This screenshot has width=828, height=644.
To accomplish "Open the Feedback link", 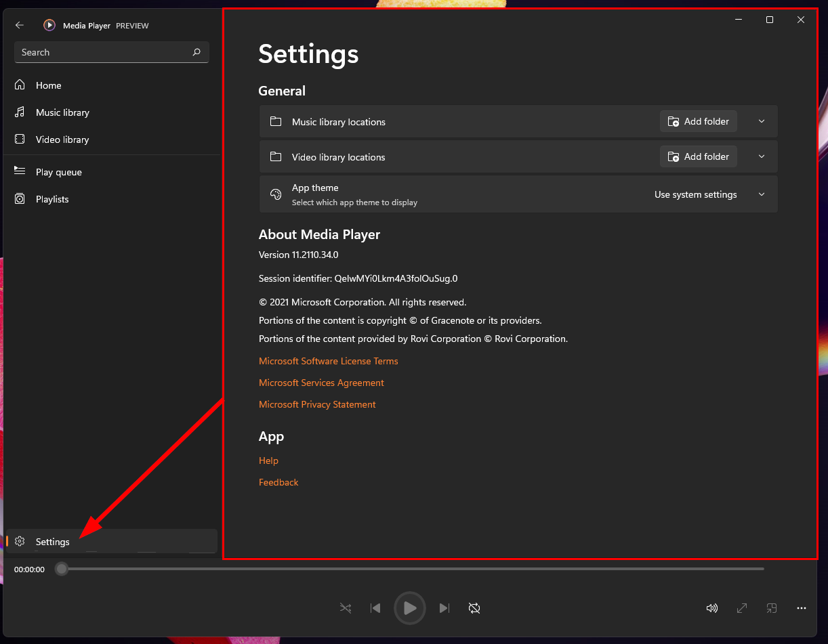I will tap(278, 482).
